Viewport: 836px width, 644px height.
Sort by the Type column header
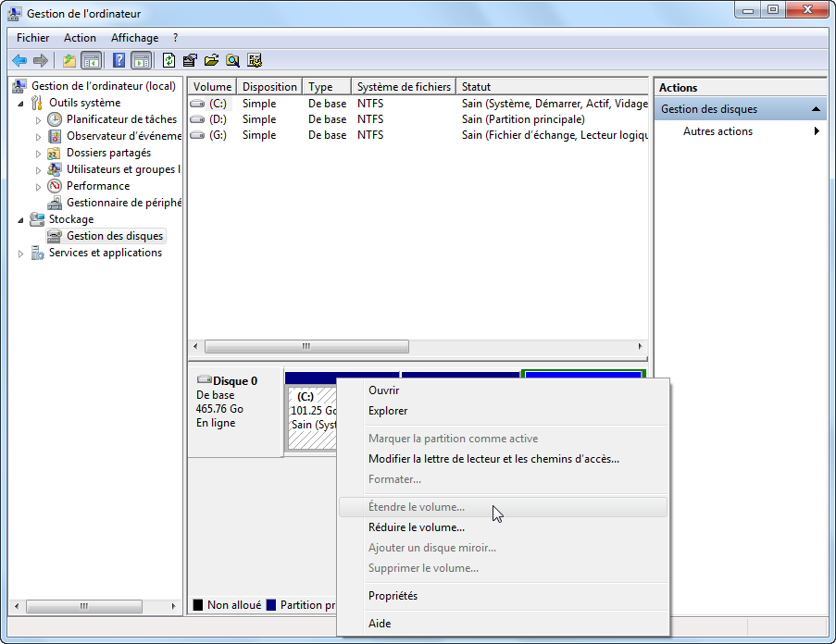pos(326,86)
